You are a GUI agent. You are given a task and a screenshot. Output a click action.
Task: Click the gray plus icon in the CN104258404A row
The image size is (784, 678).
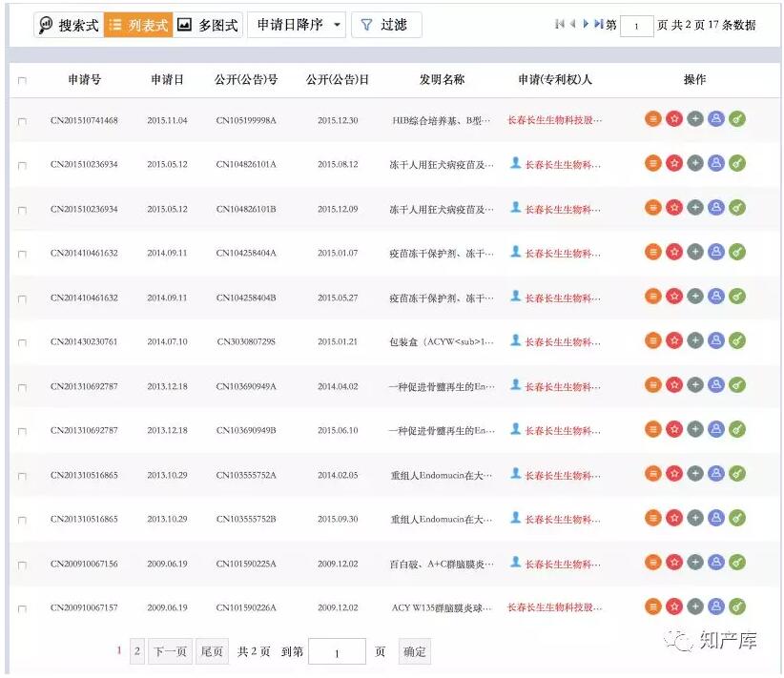click(x=695, y=252)
